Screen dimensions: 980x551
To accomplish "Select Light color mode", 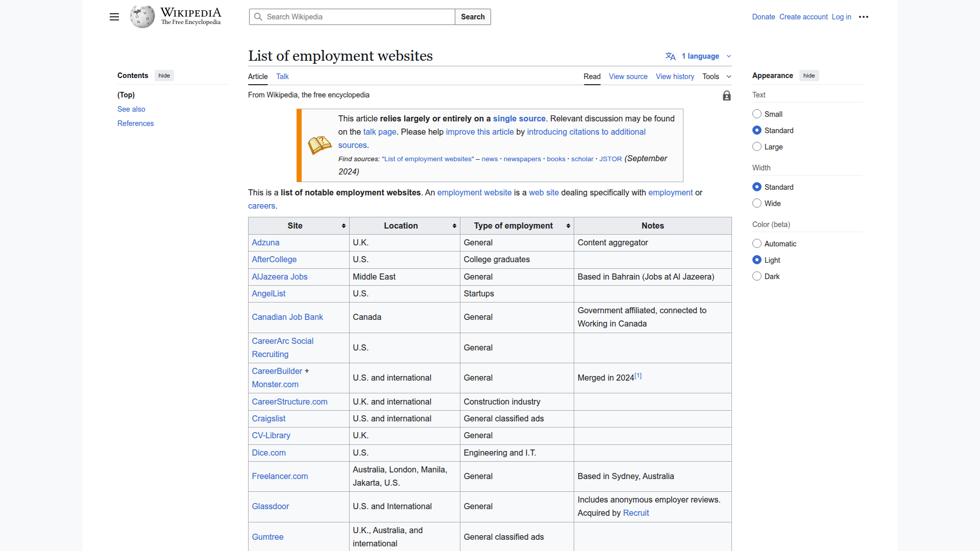I will point(757,260).
